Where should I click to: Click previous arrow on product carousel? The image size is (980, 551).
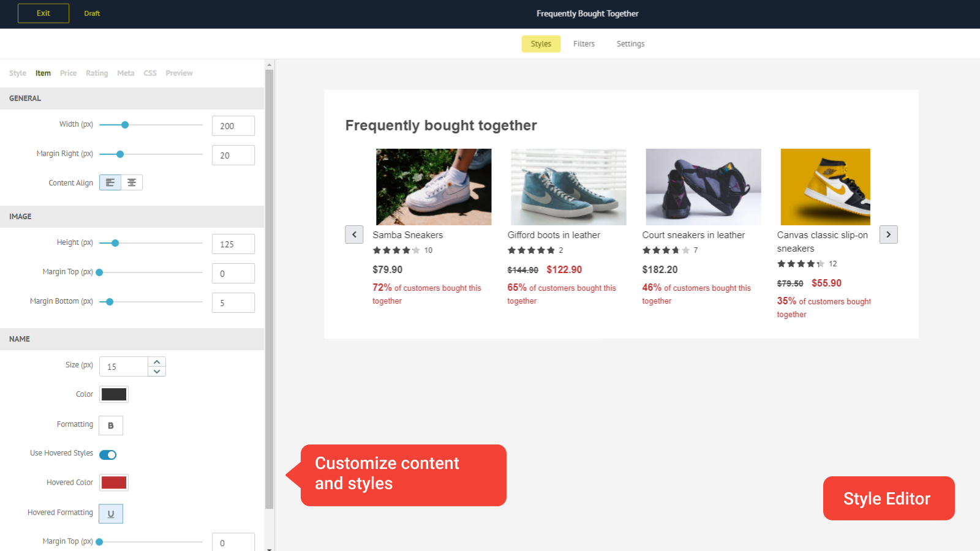click(x=354, y=234)
